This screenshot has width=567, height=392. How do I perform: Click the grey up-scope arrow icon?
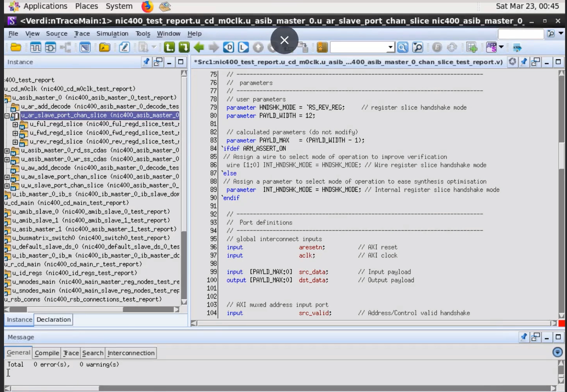tap(258, 47)
